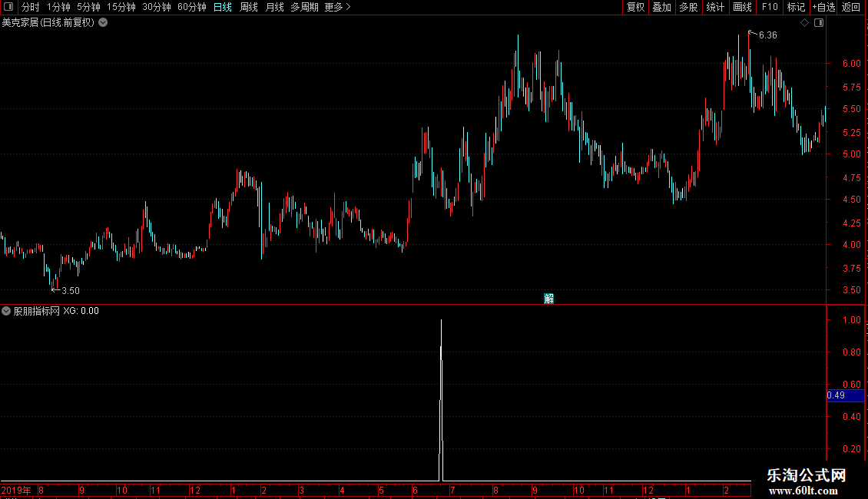The height and width of the screenshot is (499, 868).
Task: Open F10 company information
Action: 770,7
